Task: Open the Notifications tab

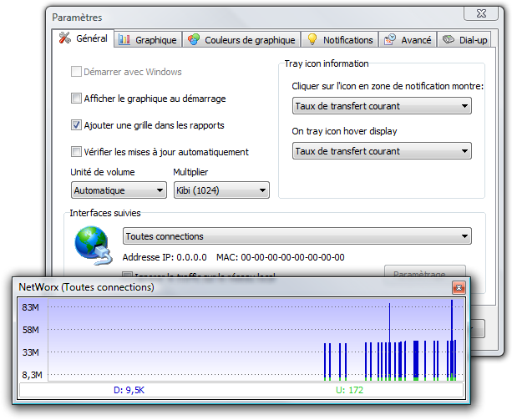Action: click(x=340, y=40)
